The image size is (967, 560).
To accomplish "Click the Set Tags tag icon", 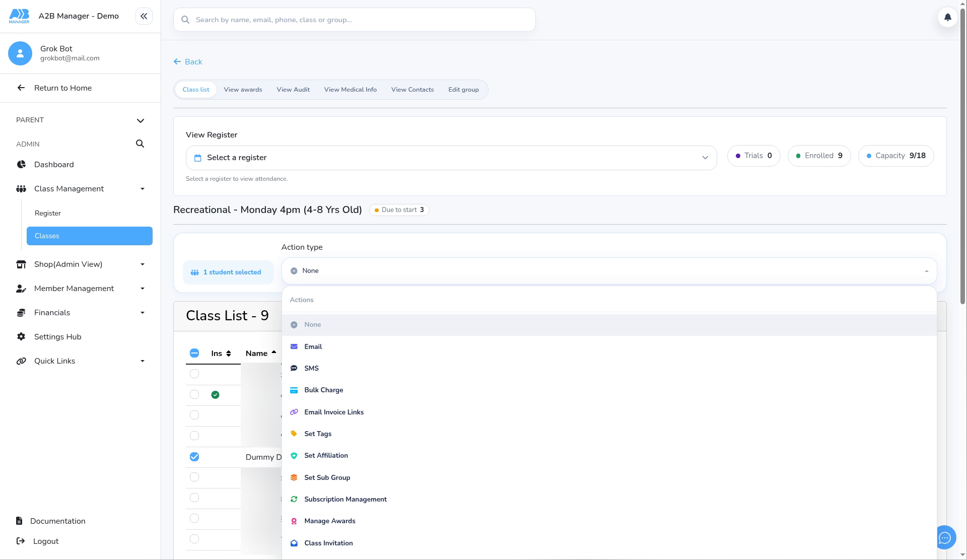I will click(294, 434).
